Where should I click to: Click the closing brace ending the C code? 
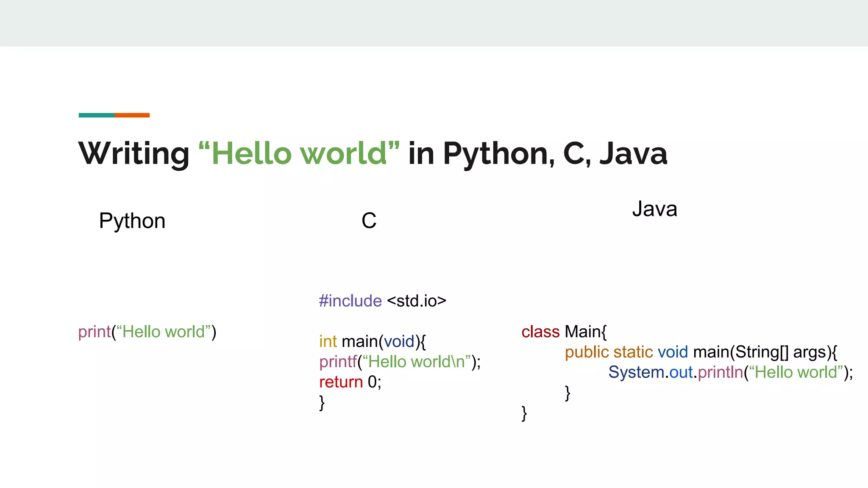[322, 403]
